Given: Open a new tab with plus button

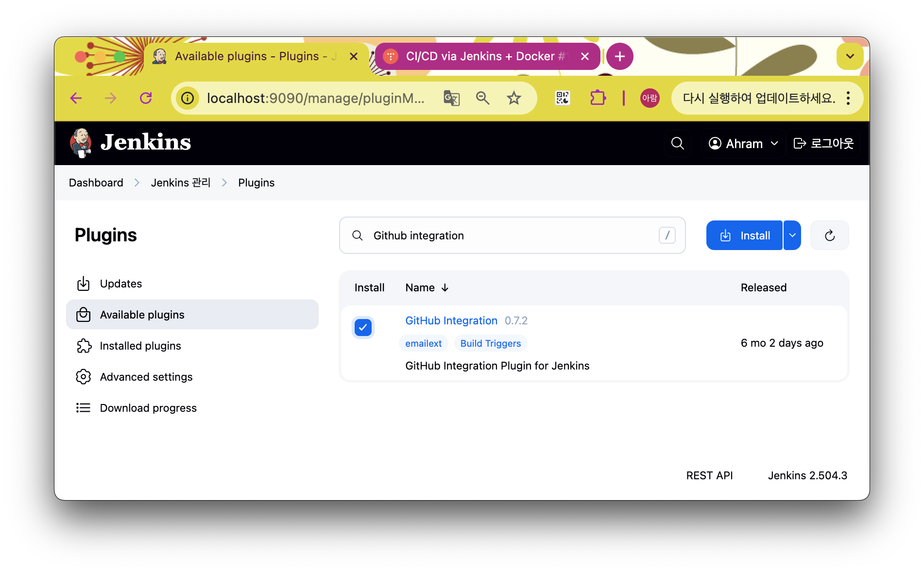Looking at the screenshot, I should pos(620,56).
